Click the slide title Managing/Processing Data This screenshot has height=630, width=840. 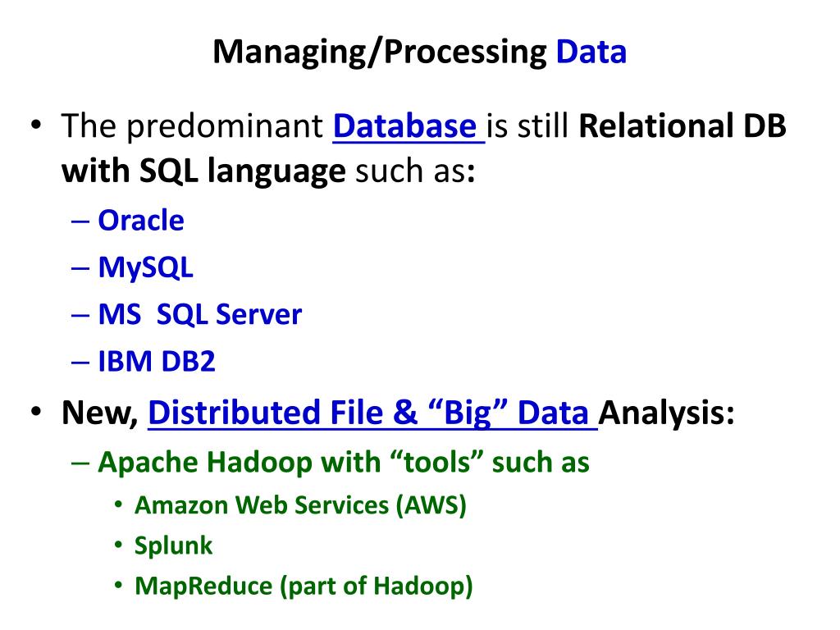coord(419,52)
